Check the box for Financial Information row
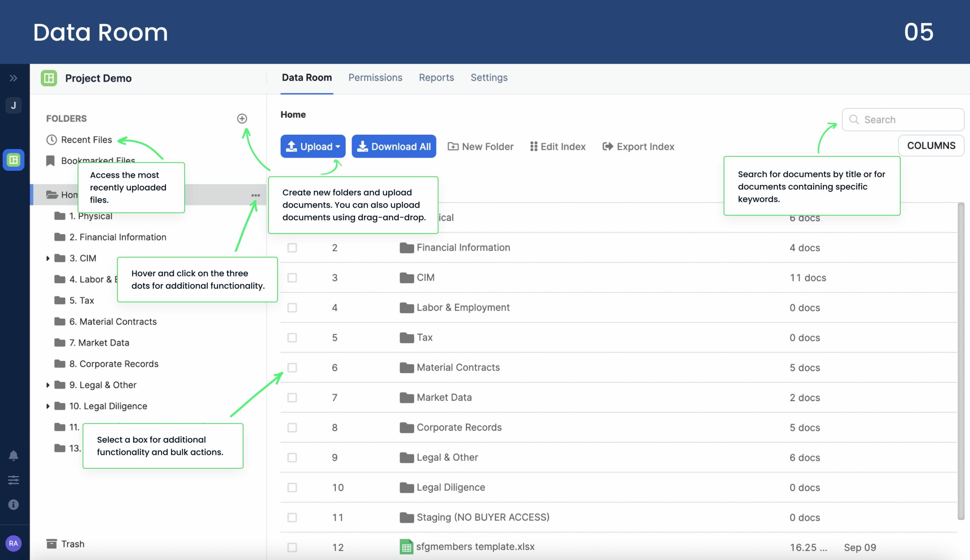The width and height of the screenshot is (970, 560). click(x=292, y=248)
